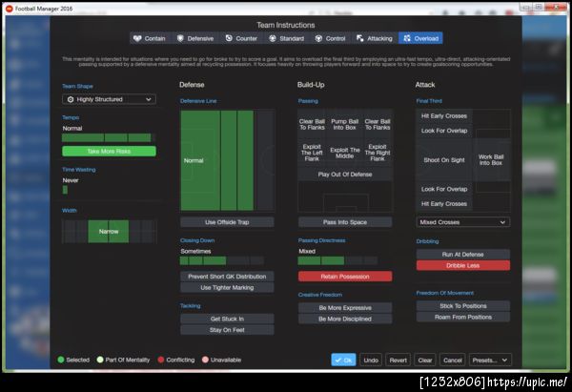572x392 pixels.
Task: Switch to the Control mentality tab
Action: pos(330,38)
